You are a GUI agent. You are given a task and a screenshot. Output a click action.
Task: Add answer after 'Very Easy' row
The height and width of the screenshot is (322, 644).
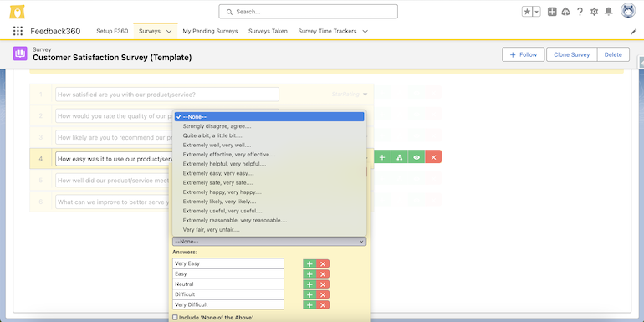coord(309,263)
